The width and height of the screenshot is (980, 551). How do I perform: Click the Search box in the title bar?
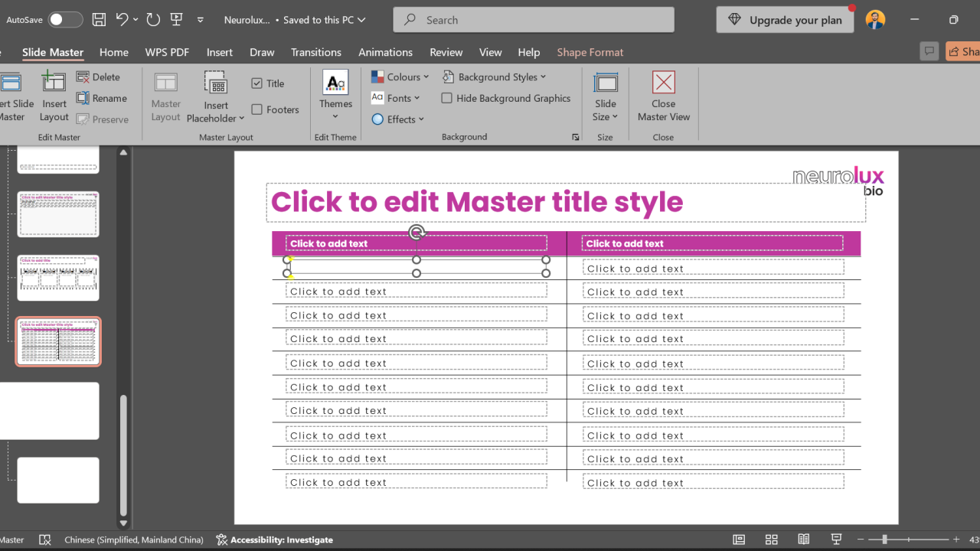point(534,20)
